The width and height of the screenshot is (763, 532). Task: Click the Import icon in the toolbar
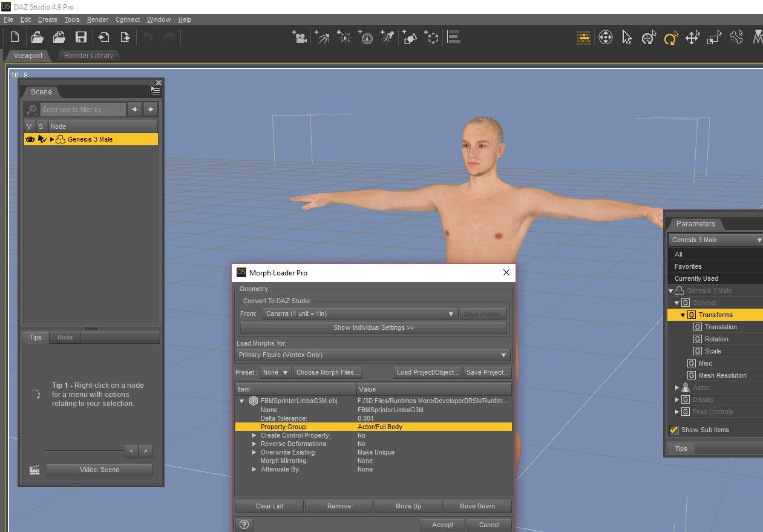tap(103, 37)
